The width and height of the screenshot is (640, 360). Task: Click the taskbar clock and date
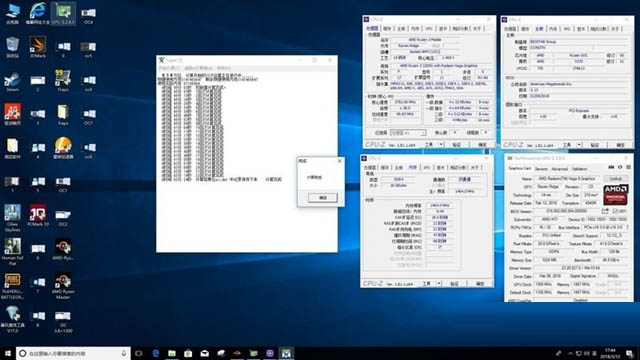click(610, 353)
